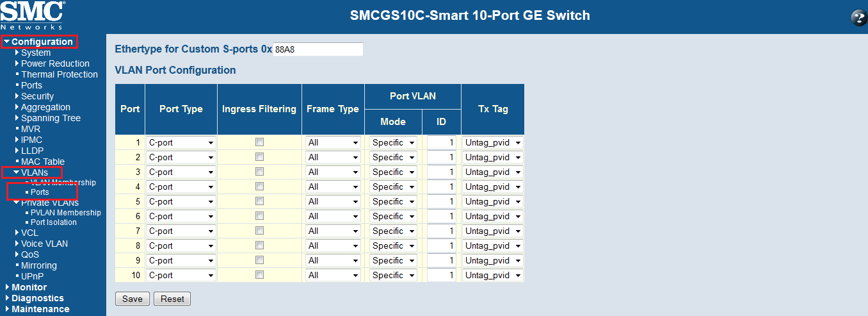Screen dimensions: 868x316
Task: Click the Custom S-ports Ethertype field
Action: pos(317,49)
